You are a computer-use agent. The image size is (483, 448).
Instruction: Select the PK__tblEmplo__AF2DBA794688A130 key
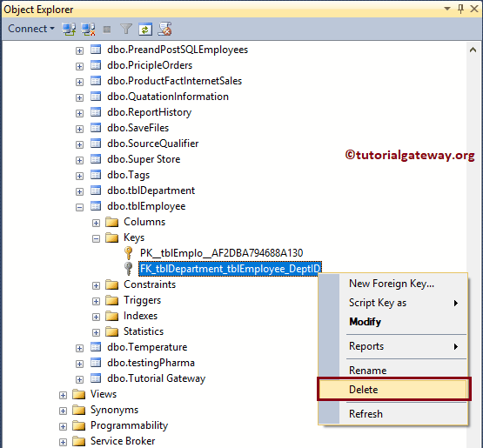(221, 253)
